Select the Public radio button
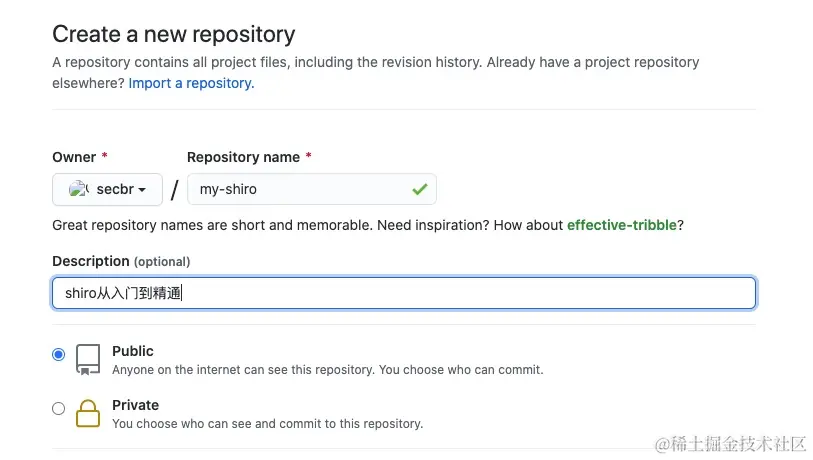 (59, 354)
